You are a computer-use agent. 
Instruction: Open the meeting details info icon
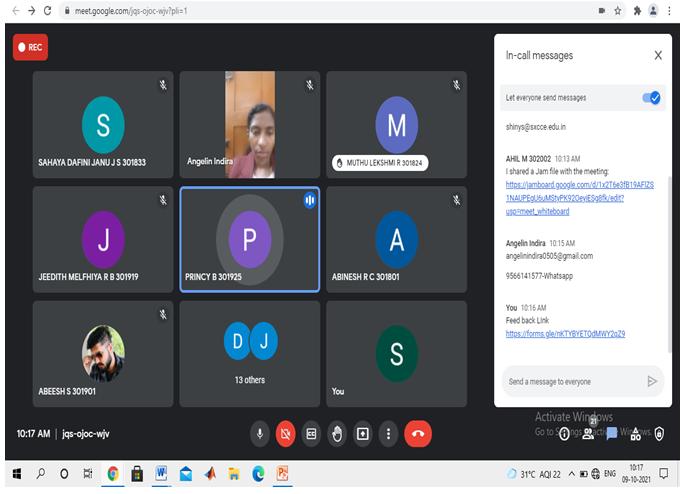point(565,434)
